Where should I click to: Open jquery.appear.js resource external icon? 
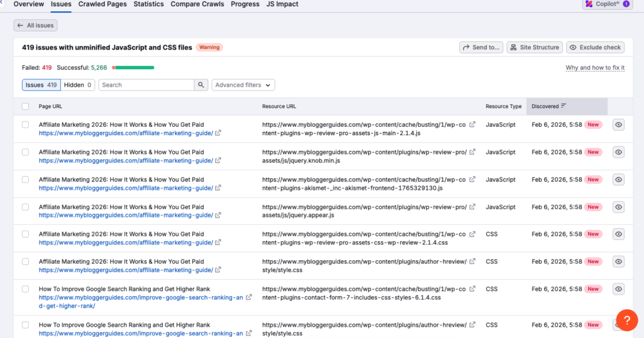pos(472,207)
